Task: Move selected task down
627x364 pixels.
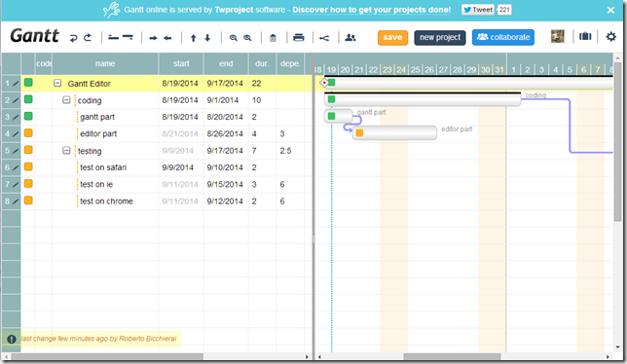Action: [x=207, y=38]
